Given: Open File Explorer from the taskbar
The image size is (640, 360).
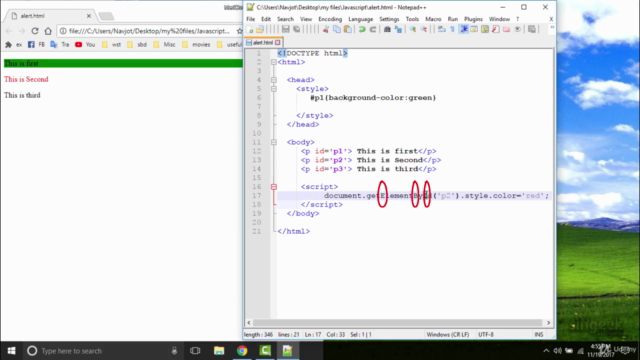Looking at the screenshot, I should [219, 351].
